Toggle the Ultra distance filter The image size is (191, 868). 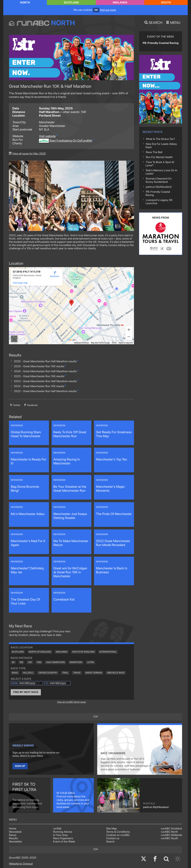tap(91, 662)
